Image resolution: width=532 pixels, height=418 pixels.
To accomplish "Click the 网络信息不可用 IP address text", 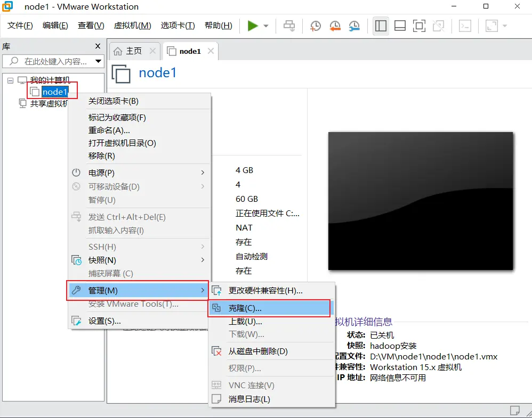I will (398, 378).
